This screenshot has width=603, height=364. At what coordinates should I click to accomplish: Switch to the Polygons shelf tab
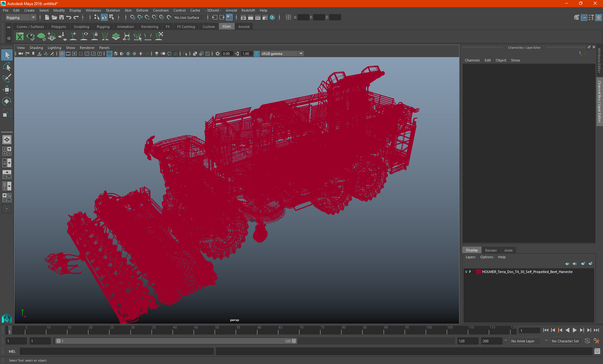[x=59, y=27]
